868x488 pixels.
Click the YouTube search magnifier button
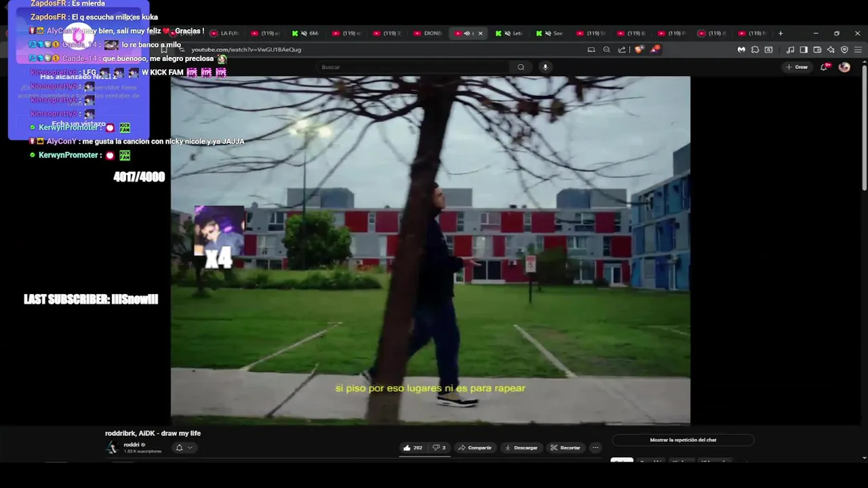(x=521, y=67)
